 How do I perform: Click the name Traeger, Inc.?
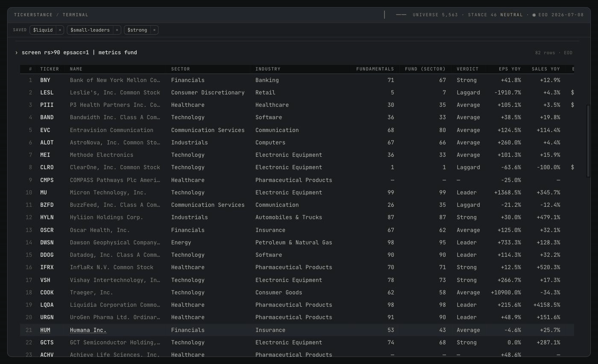pyautogui.click(x=91, y=292)
